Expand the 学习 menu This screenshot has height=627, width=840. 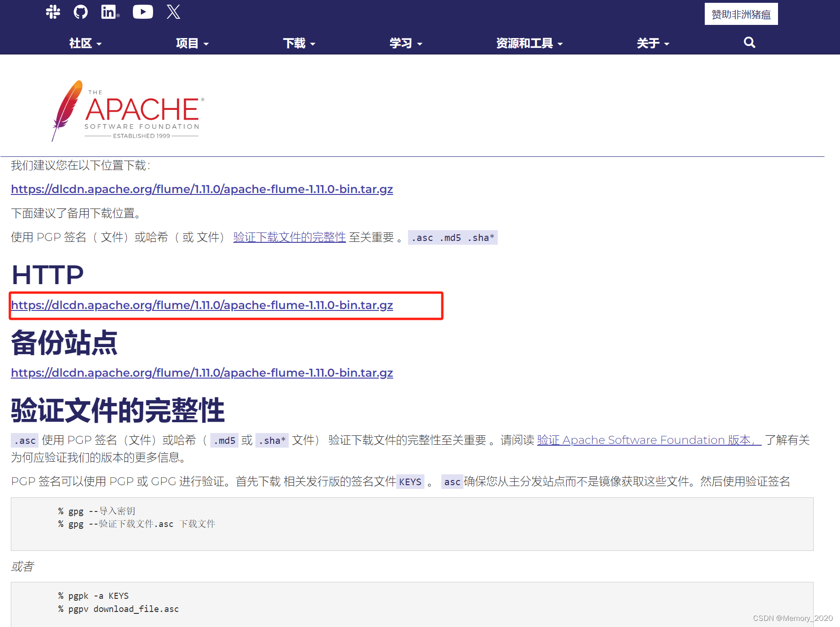click(406, 43)
